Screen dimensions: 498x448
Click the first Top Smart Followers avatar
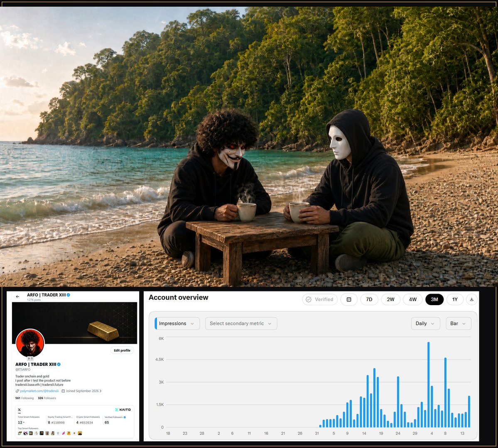20,433
